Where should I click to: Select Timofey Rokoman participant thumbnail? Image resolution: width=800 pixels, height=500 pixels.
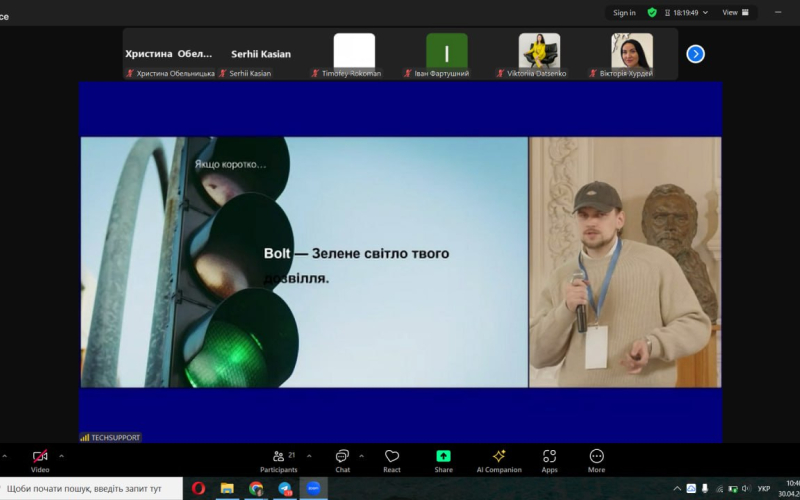tap(354, 54)
